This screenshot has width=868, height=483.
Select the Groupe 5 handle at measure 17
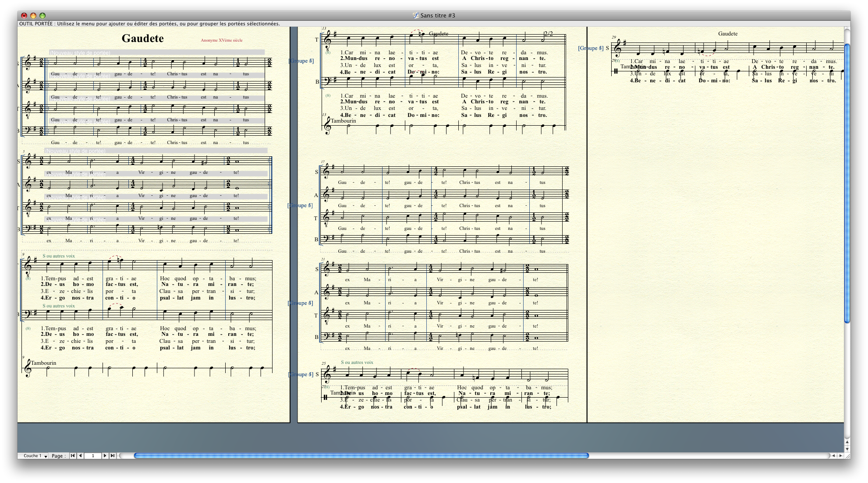(300, 205)
